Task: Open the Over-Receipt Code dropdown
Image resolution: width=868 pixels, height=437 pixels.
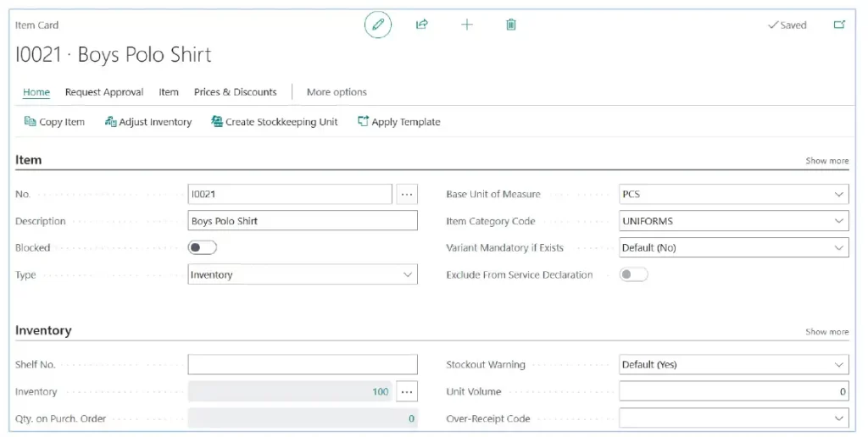Action: click(733, 418)
